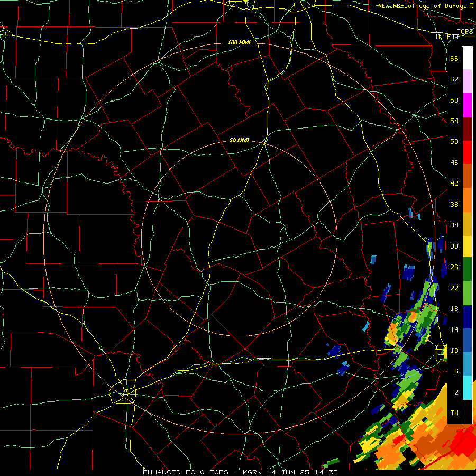Click the legend value '6'
The height and width of the screenshot is (476, 476).
click(x=456, y=371)
